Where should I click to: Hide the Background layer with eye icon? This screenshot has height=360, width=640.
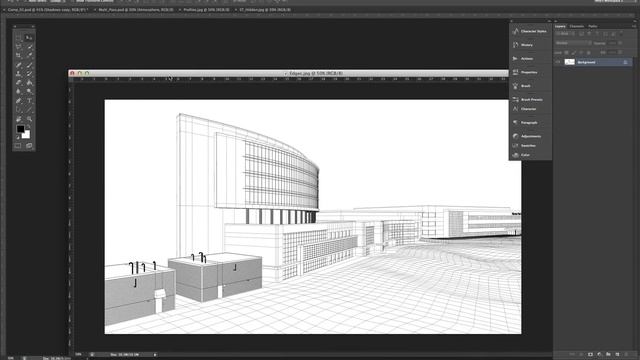coord(558,62)
